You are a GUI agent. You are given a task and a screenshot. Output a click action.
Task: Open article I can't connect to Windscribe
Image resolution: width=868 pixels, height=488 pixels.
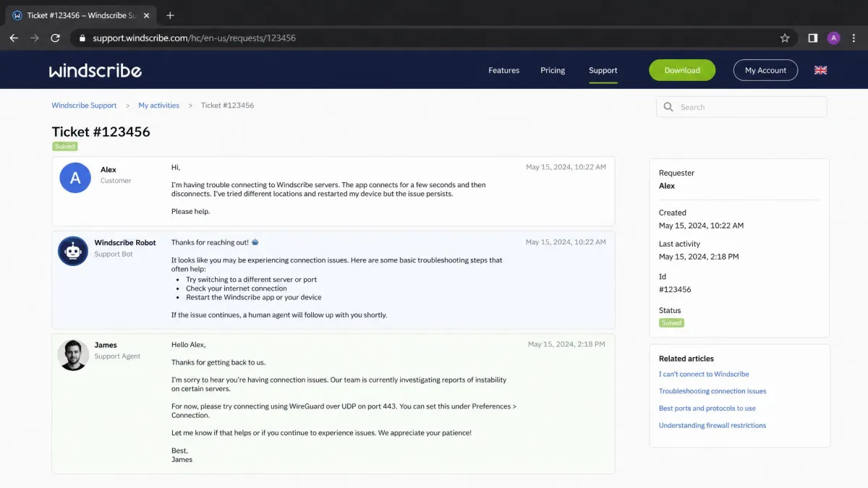(704, 374)
